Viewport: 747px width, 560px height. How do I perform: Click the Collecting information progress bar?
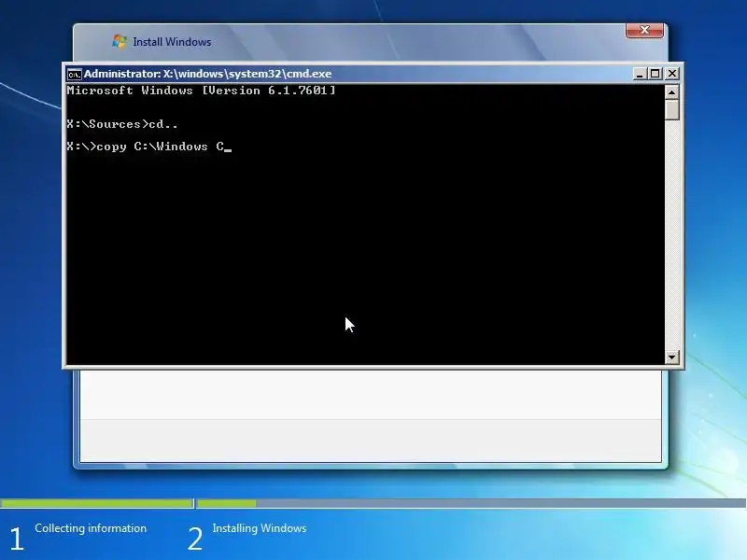[x=97, y=503]
